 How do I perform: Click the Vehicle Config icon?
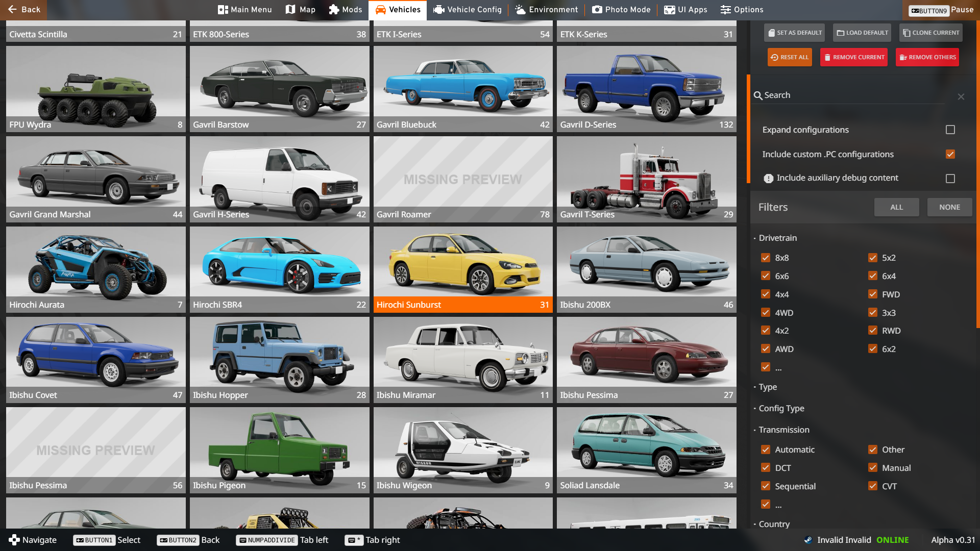click(x=438, y=10)
